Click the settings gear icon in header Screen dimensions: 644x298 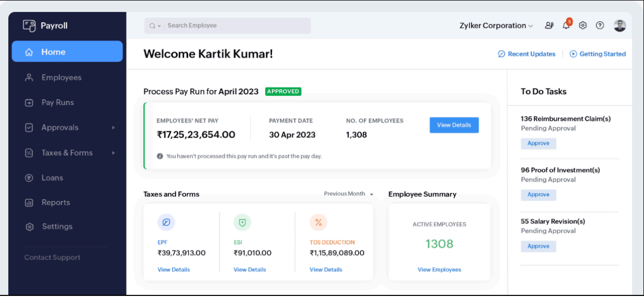point(583,25)
